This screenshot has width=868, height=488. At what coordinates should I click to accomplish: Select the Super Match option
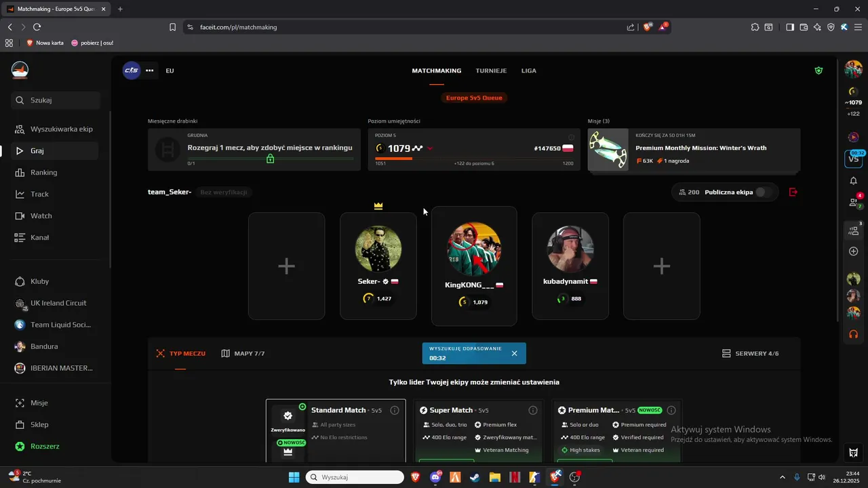click(479, 431)
